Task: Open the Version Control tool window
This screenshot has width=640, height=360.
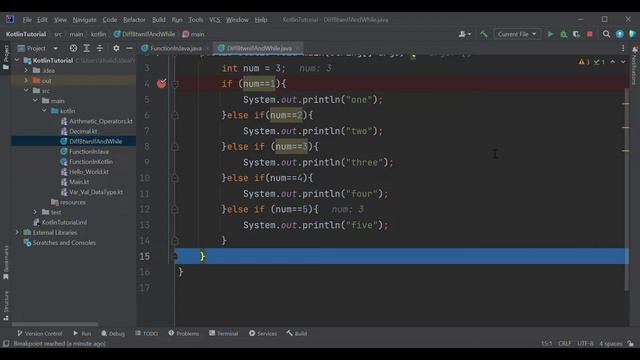Action: pyautogui.click(x=40, y=333)
